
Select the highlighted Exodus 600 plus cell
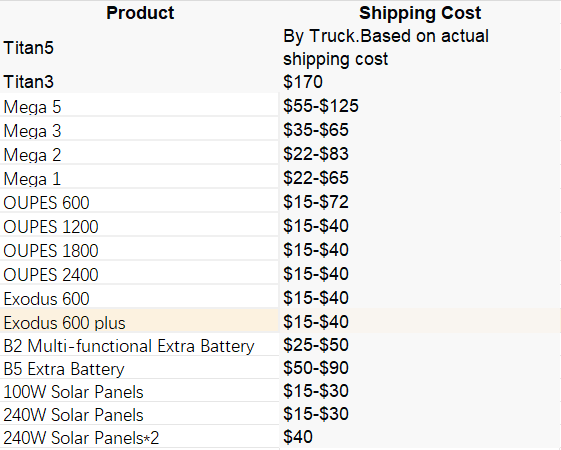click(x=140, y=322)
